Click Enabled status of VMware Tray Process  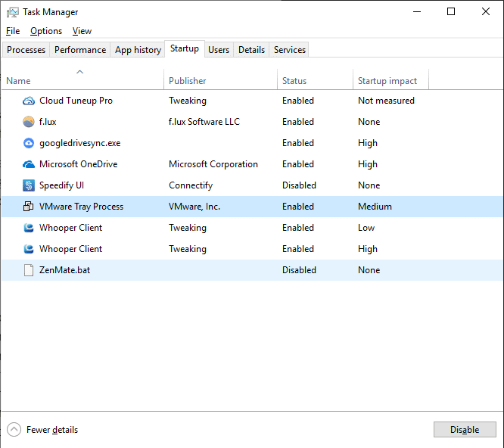(298, 207)
